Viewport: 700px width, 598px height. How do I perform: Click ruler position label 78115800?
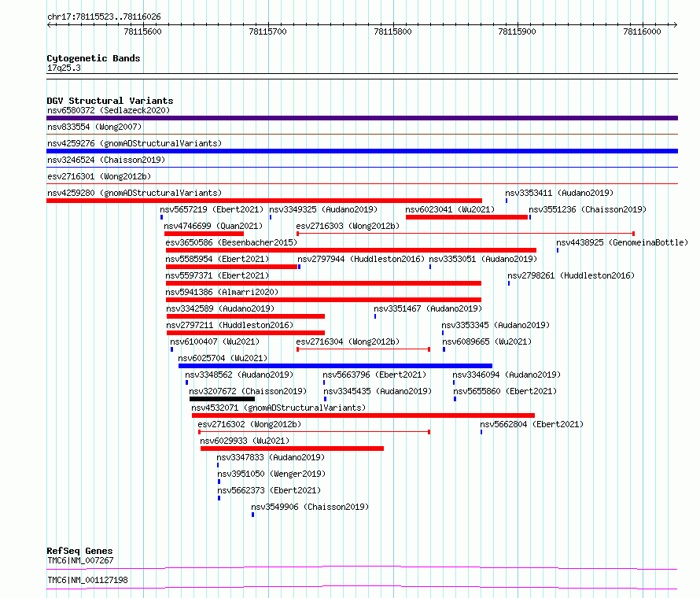pyautogui.click(x=392, y=31)
